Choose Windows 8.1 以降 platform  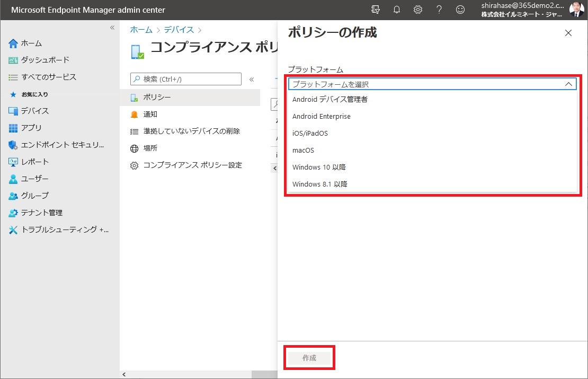point(432,184)
